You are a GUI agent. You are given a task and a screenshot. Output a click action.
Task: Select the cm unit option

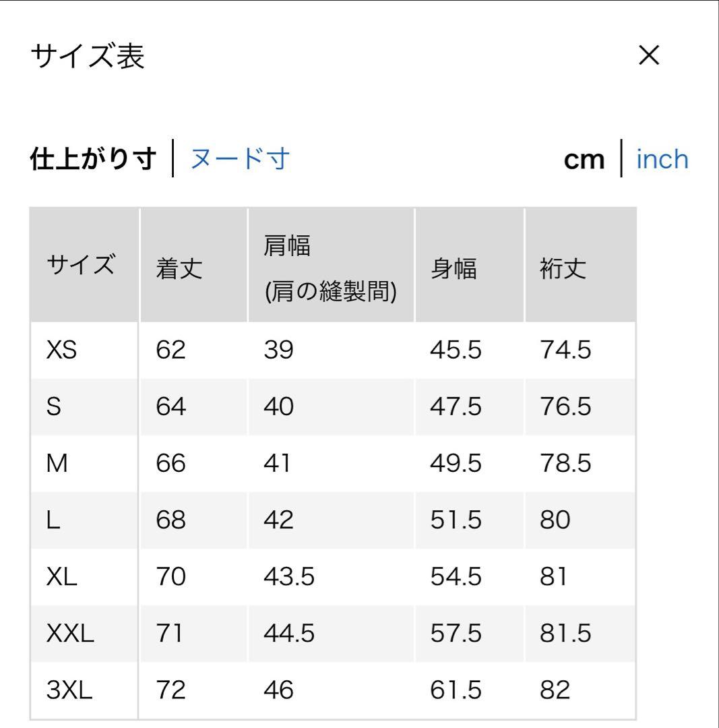coord(584,160)
